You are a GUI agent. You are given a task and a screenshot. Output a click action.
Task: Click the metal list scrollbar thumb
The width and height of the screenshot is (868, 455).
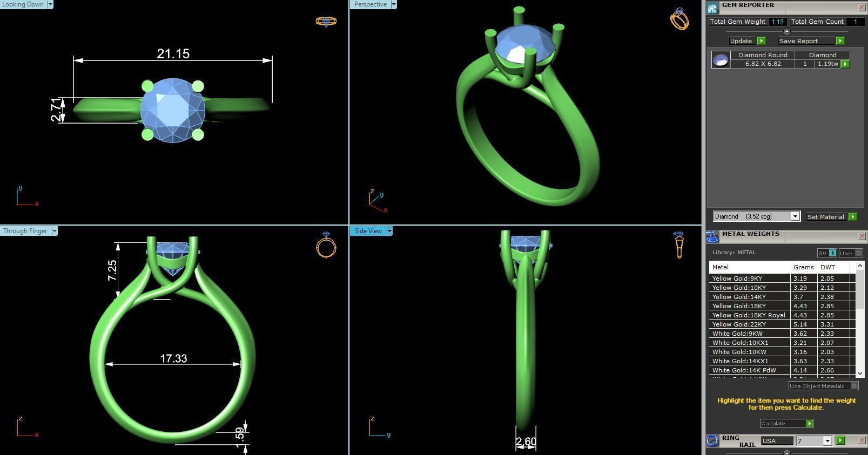point(860,289)
